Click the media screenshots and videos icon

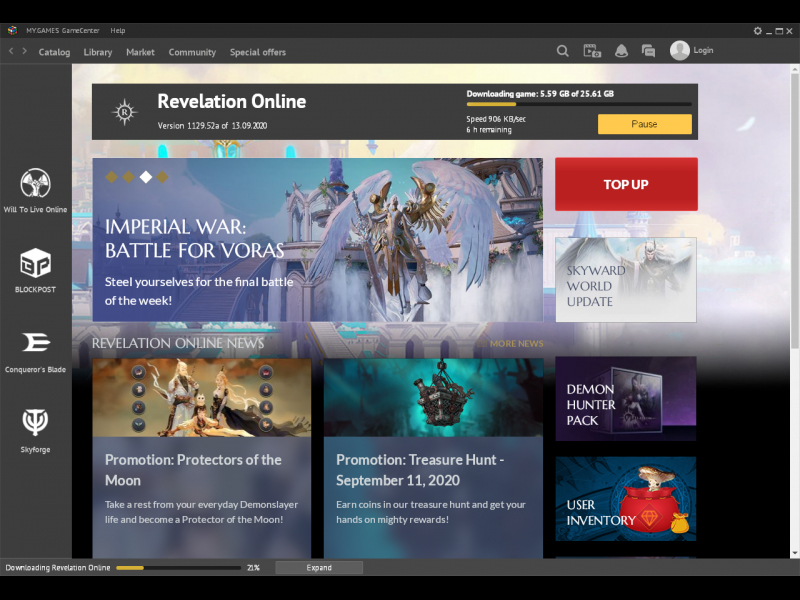pyautogui.click(x=592, y=51)
